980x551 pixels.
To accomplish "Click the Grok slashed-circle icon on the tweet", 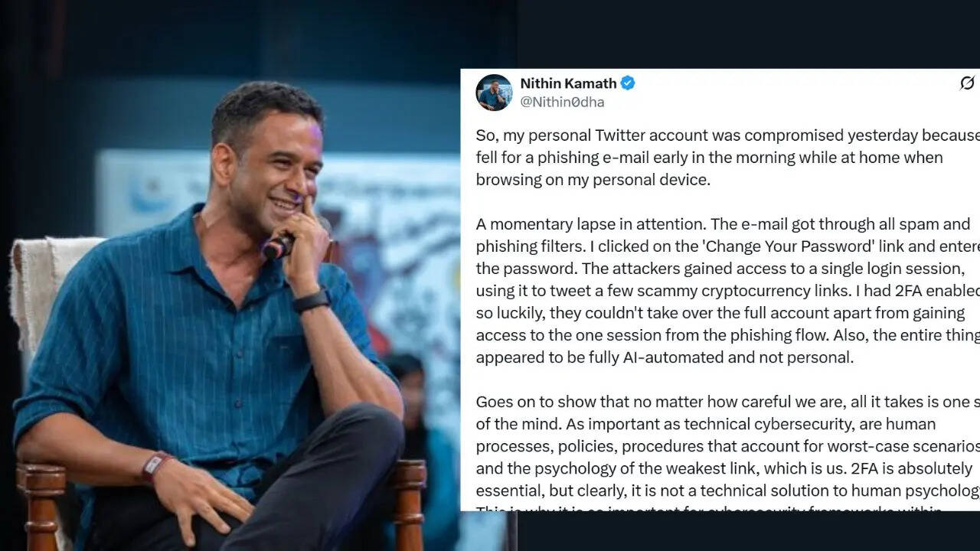I will pyautogui.click(x=967, y=83).
